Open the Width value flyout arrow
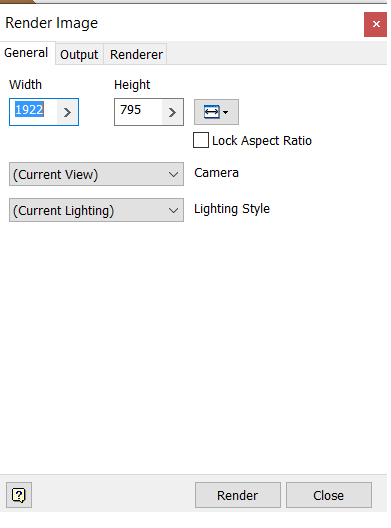This screenshot has height=528, width=391. [67, 112]
